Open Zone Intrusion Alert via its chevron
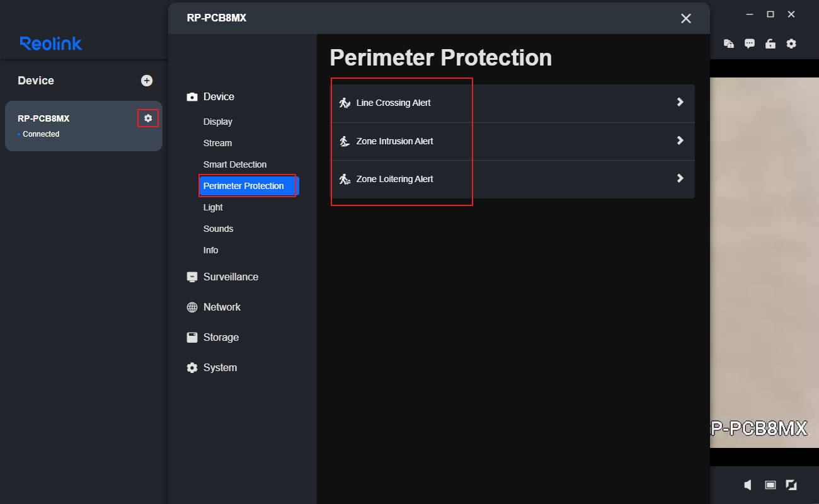The height and width of the screenshot is (504, 819). (680, 140)
